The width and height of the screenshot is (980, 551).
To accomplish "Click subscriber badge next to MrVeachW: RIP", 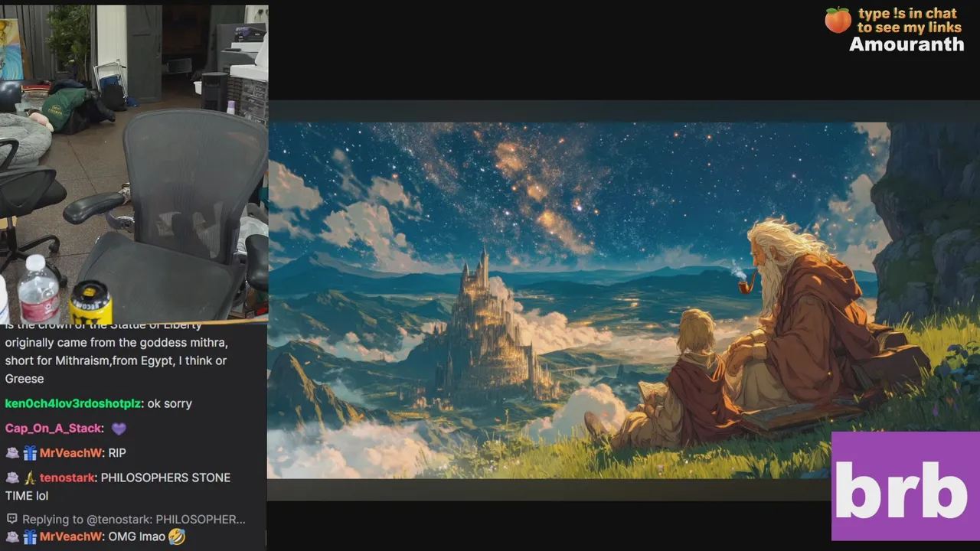I will 12,453.
